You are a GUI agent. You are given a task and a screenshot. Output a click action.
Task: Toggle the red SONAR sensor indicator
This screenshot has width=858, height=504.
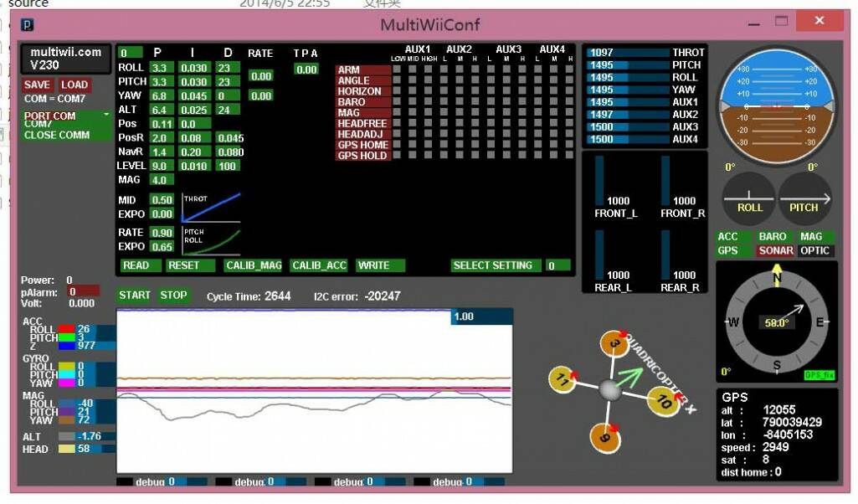coord(775,250)
